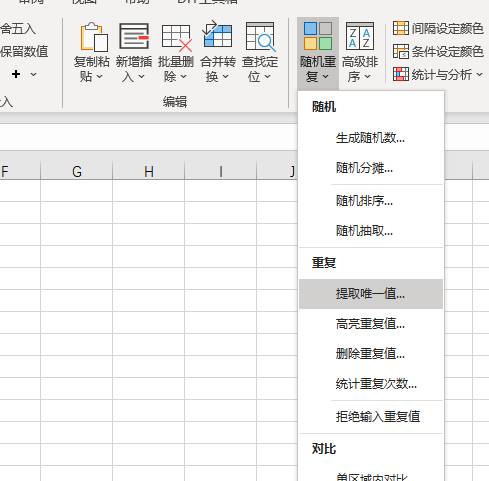Screen dimensions: 489x481
Task: Choose 统计重复次数... menu entry
Action: (371, 384)
